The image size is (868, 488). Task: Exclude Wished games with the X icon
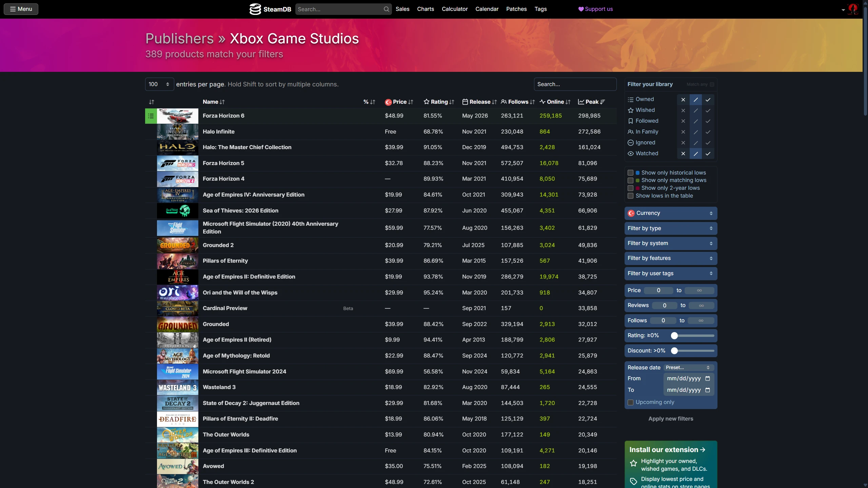(x=683, y=110)
